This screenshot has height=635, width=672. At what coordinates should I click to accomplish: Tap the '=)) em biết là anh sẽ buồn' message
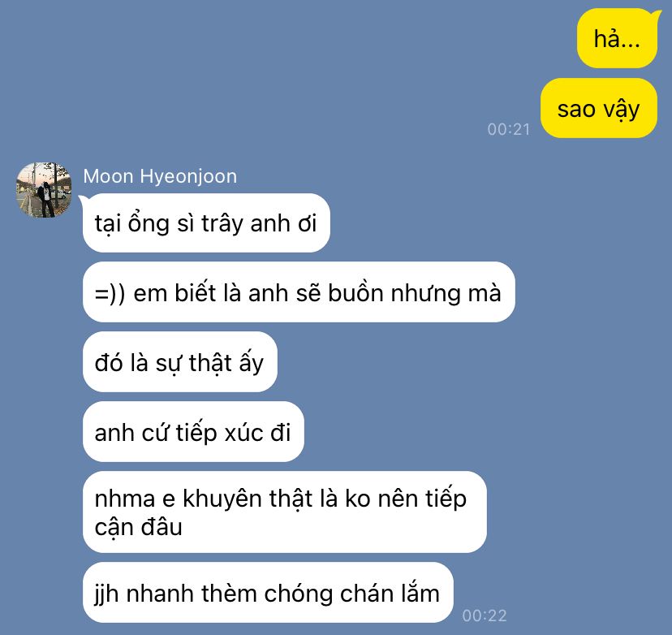click(x=299, y=292)
